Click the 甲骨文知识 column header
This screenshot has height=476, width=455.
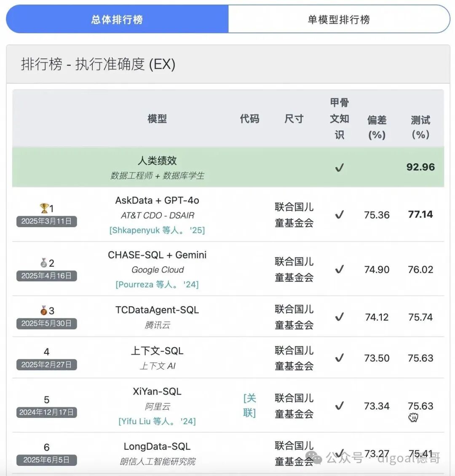(339, 118)
